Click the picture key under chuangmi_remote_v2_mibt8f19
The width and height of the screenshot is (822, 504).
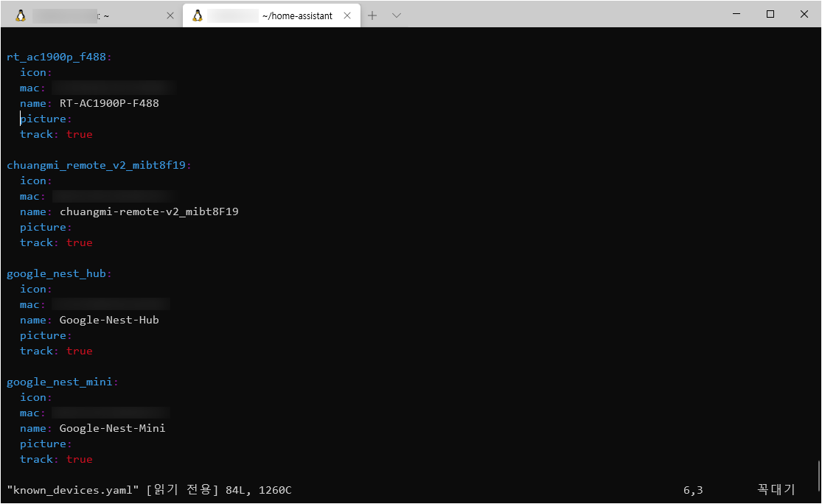tap(43, 228)
